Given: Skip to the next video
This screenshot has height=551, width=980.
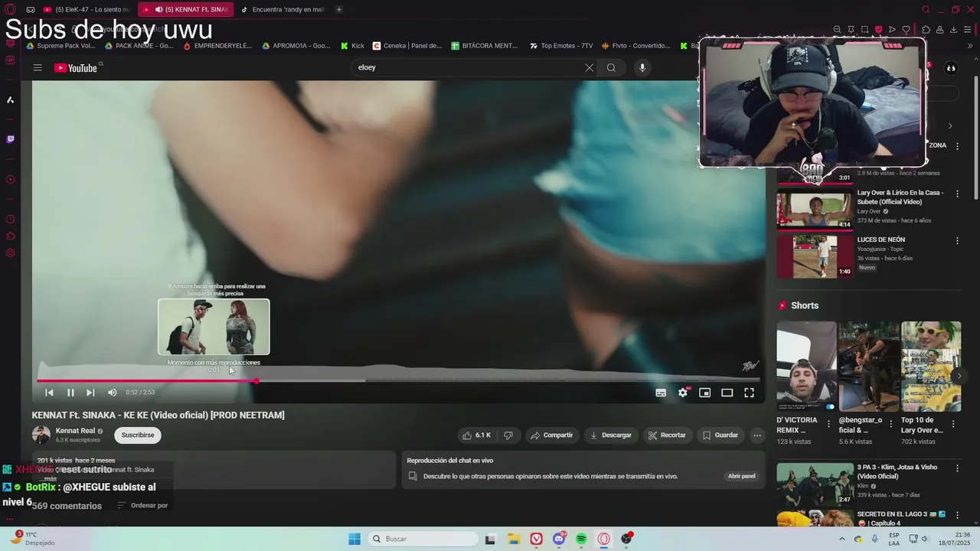Looking at the screenshot, I should click(x=90, y=393).
